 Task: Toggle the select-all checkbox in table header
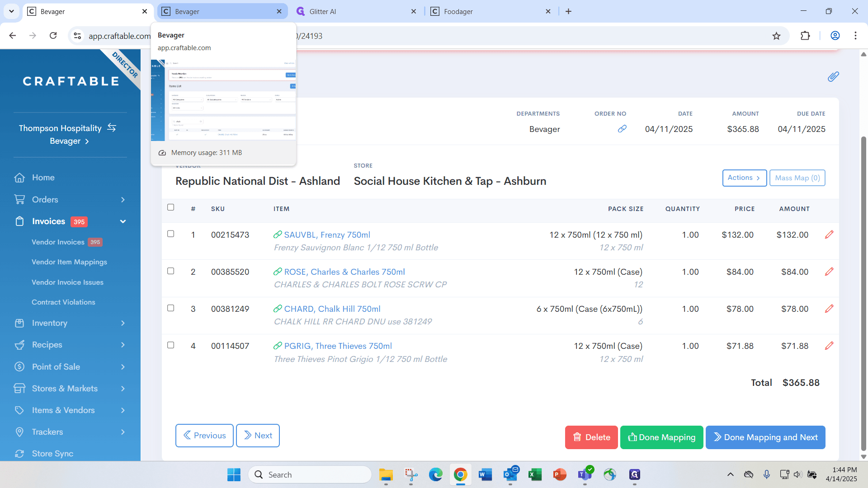170,207
